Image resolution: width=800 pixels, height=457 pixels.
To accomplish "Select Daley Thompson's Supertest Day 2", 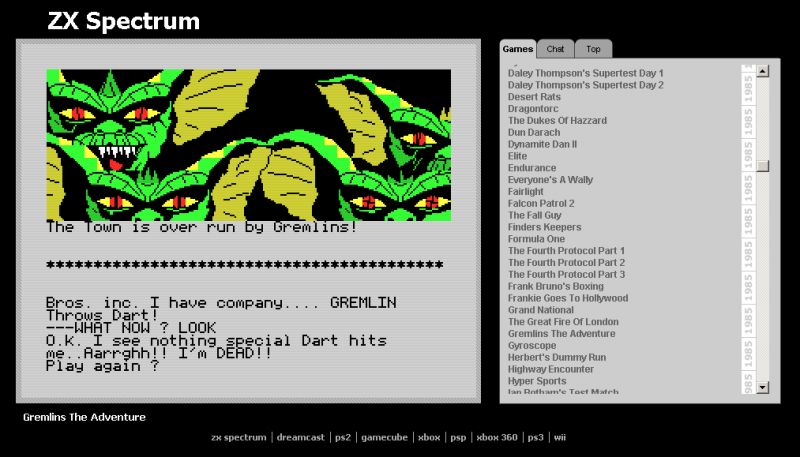I will point(586,85).
